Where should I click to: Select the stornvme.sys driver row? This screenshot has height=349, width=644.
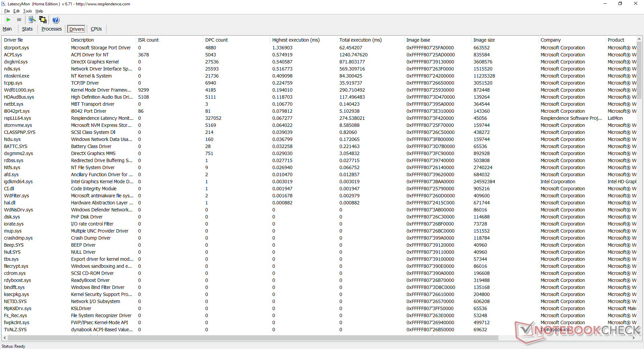319,125
